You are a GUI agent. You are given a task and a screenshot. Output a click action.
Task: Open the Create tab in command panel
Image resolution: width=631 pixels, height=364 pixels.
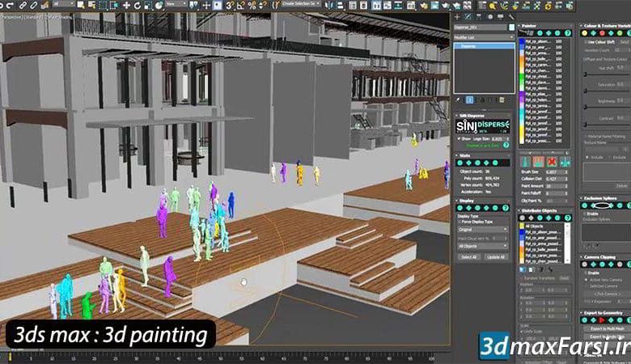point(457,15)
